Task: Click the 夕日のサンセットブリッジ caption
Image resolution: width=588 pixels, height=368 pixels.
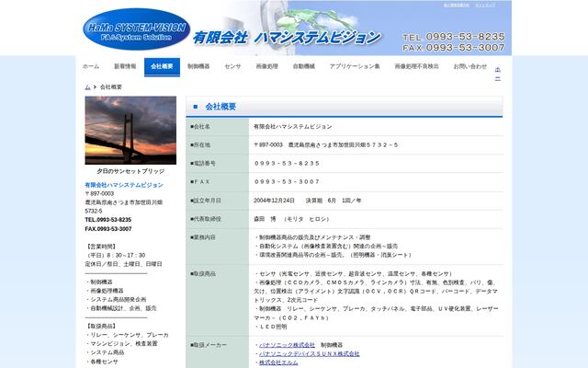Action: (x=130, y=171)
